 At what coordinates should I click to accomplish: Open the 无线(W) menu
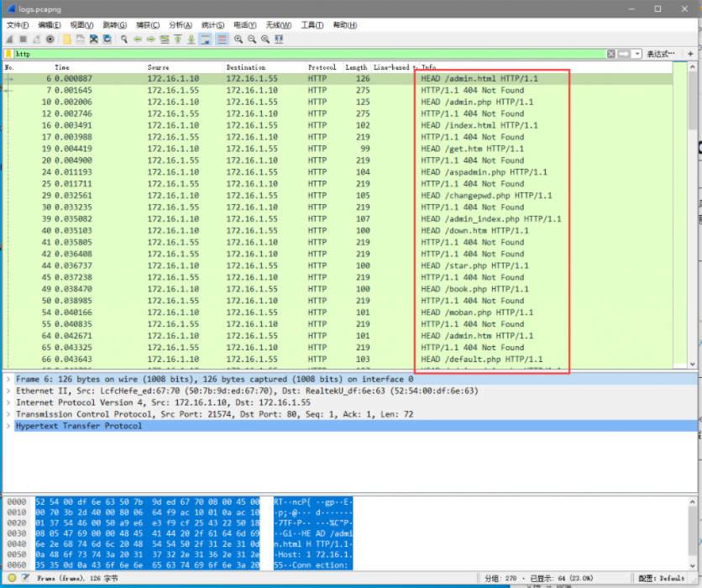(x=279, y=25)
